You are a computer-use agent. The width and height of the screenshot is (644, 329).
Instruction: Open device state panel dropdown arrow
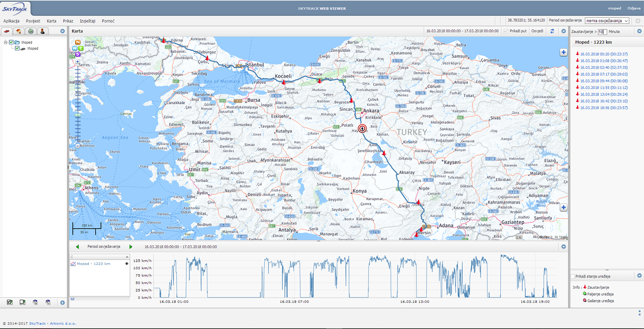click(x=639, y=276)
